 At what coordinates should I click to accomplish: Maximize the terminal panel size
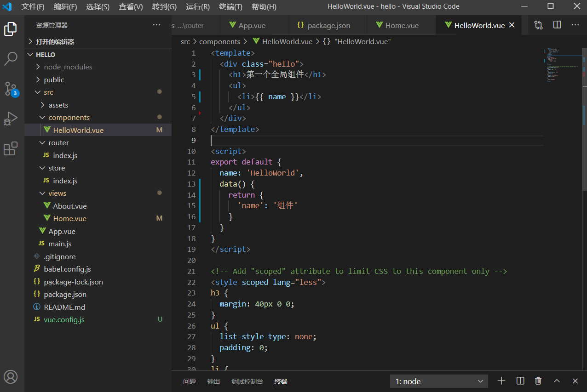point(557,381)
